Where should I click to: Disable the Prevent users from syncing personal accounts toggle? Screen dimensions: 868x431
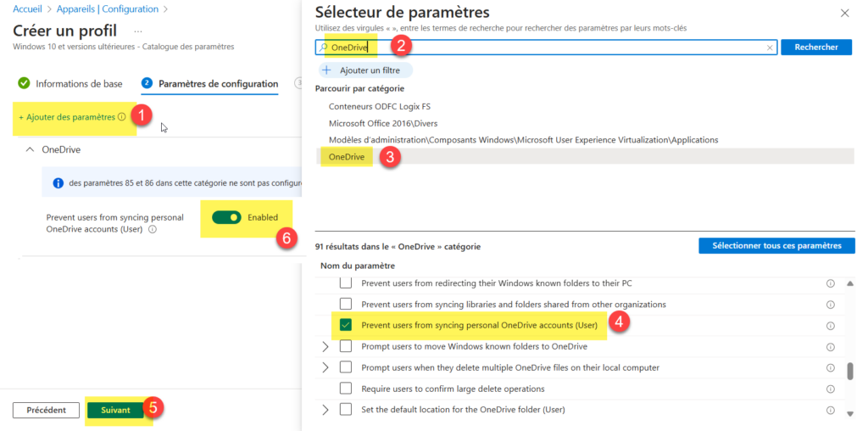point(226,218)
